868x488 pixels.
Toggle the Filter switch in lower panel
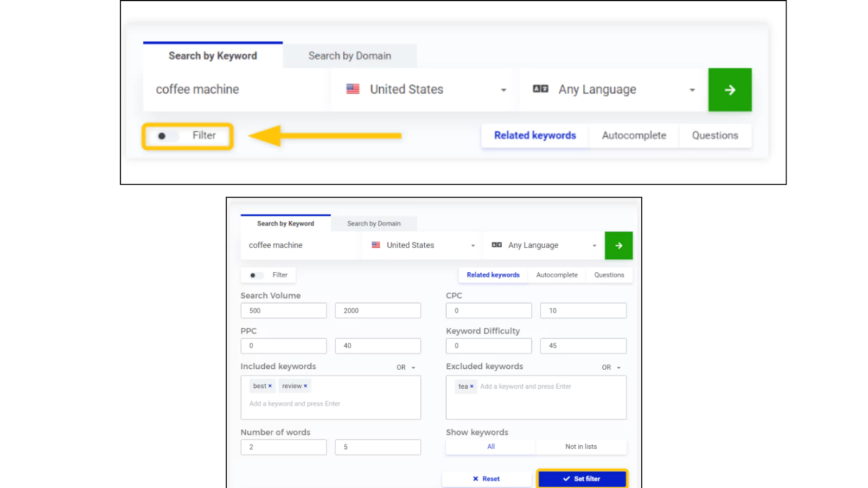click(256, 275)
